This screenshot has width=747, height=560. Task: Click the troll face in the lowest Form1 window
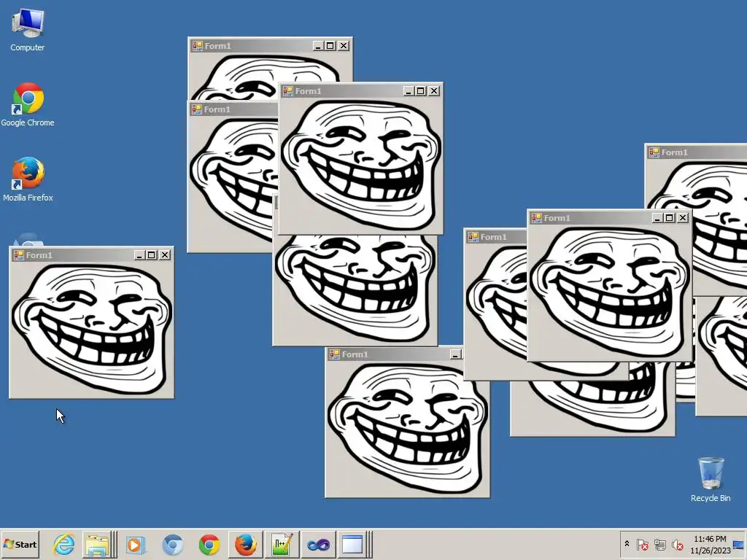[x=408, y=429]
